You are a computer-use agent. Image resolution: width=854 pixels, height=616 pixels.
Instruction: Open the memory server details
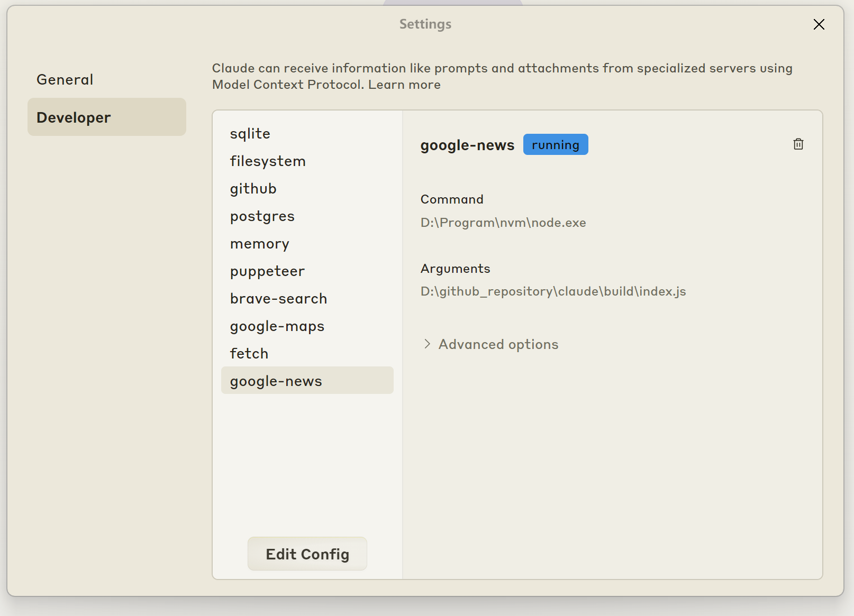tap(259, 244)
